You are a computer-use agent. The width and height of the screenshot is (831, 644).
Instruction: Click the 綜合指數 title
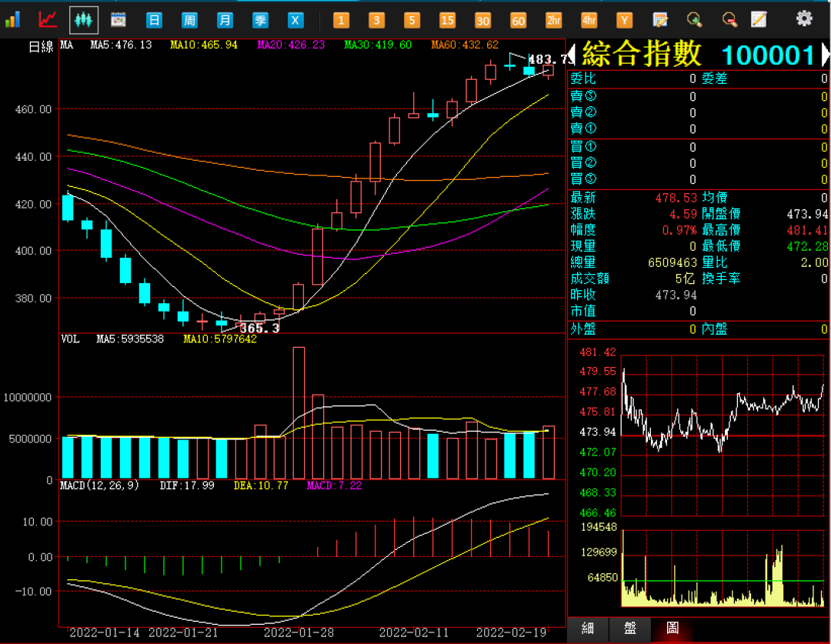[642, 54]
